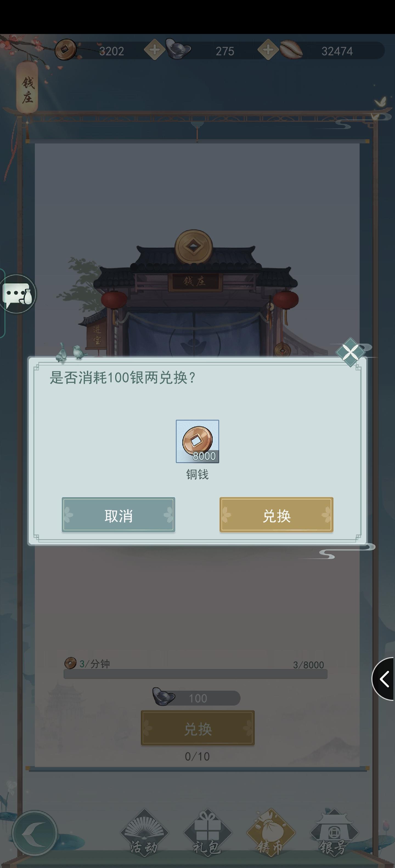Tap the dimmed 兑换 button behind dialog
The image size is (395, 868).
[x=198, y=728]
